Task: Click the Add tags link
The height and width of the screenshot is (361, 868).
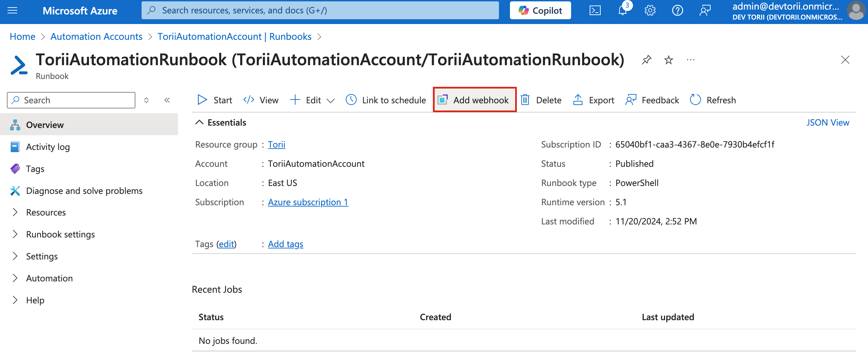Action: point(286,244)
